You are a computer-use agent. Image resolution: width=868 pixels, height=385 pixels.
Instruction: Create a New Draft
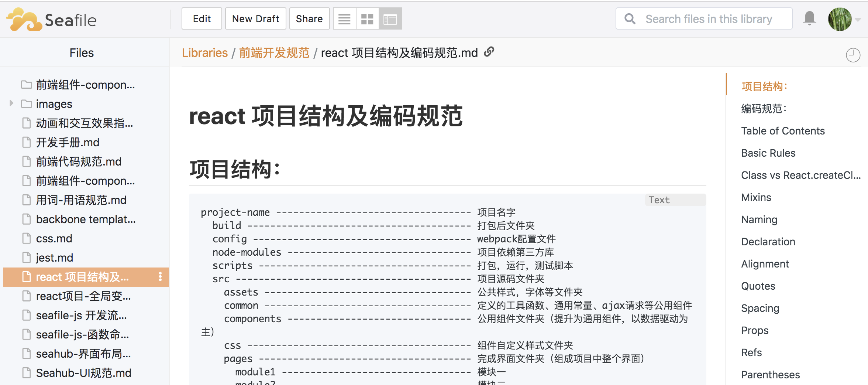click(x=255, y=19)
